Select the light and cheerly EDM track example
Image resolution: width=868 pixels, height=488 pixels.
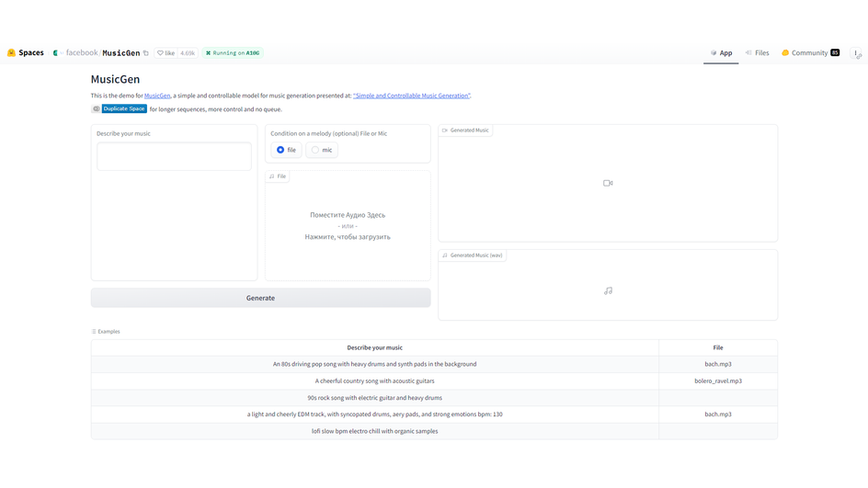point(375,414)
